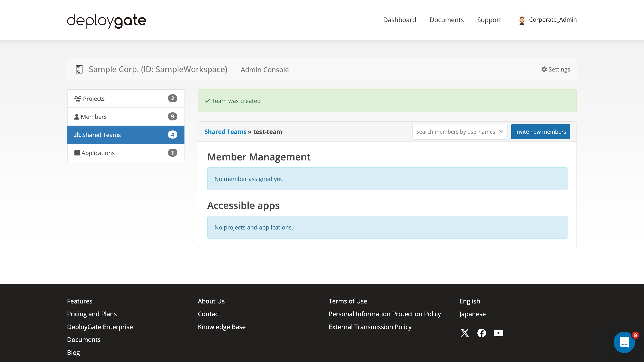644x362 pixels.
Task: Open the X social media icon
Action: [465, 333]
